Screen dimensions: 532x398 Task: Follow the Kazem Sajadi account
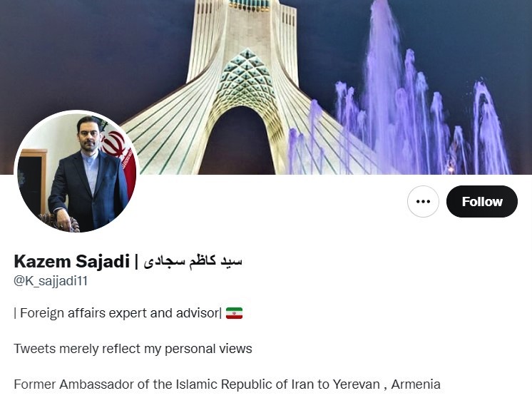(482, 202)
